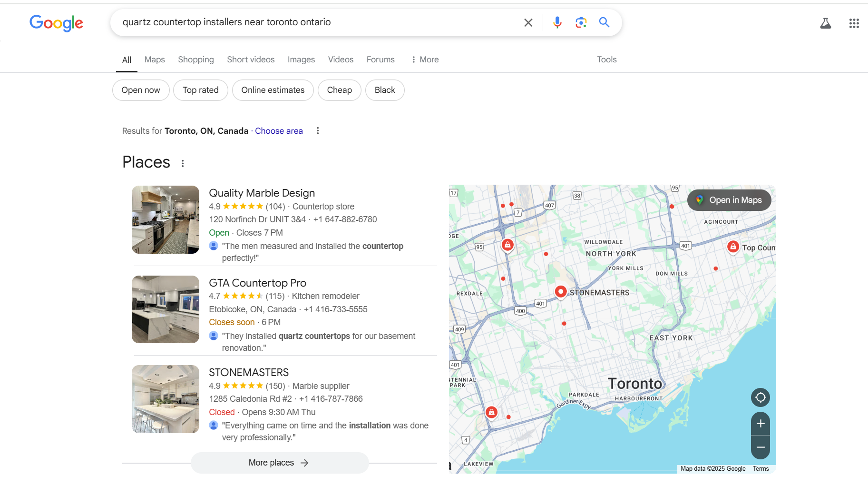Enable the Online estimates filter chip
Viewport: 868px width, 486px height.
coord(273,90)
